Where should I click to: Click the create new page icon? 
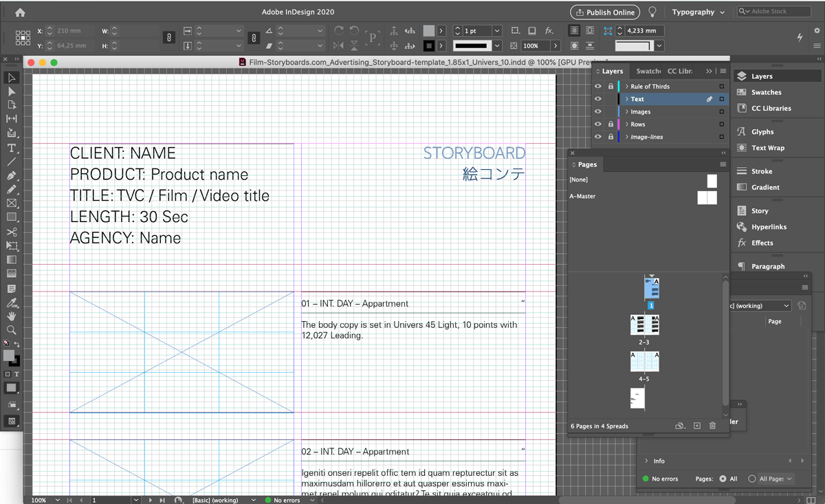(696, 426)
